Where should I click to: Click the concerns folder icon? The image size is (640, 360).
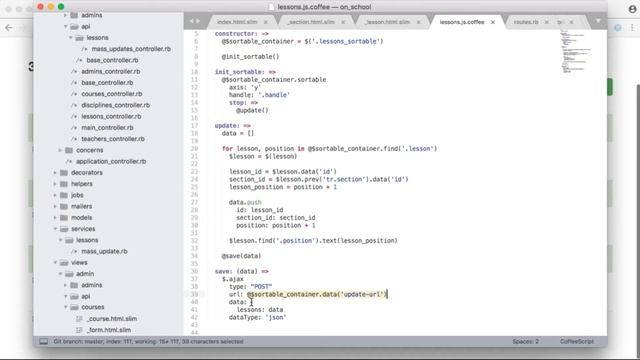click(69, 150)
